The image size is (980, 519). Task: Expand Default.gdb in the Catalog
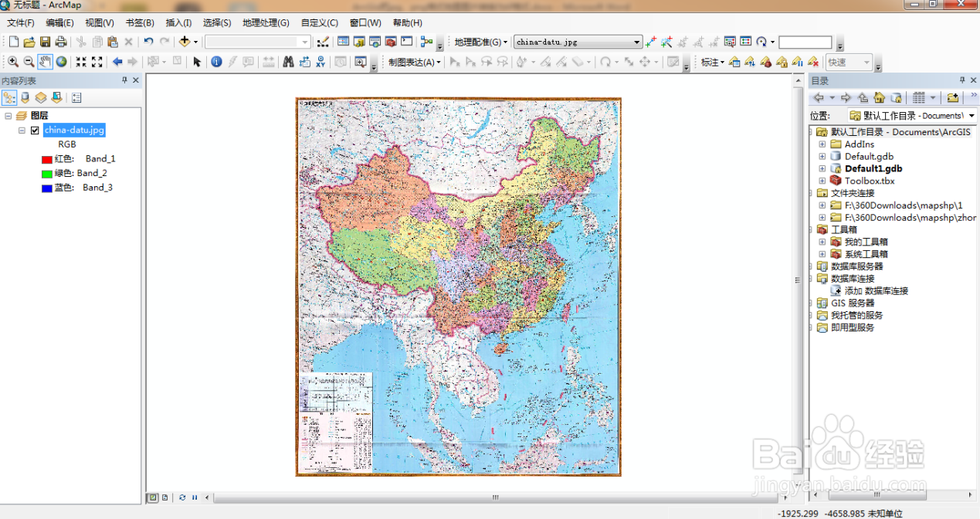point(822,157)
